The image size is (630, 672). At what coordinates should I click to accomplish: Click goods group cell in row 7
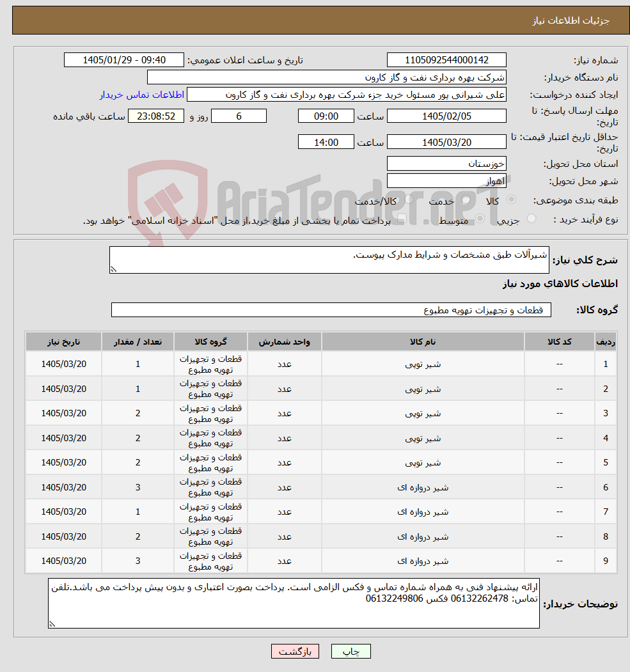tap(210, 512)
